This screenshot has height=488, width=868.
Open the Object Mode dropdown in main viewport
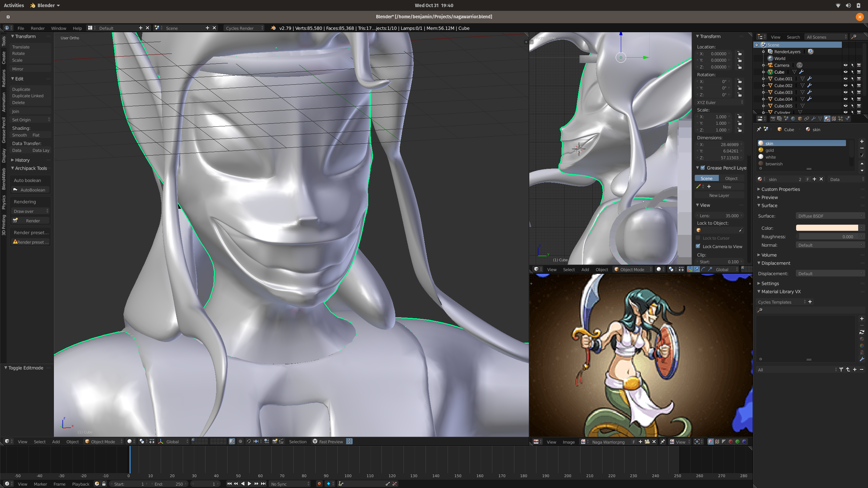(x=103, y=441)
